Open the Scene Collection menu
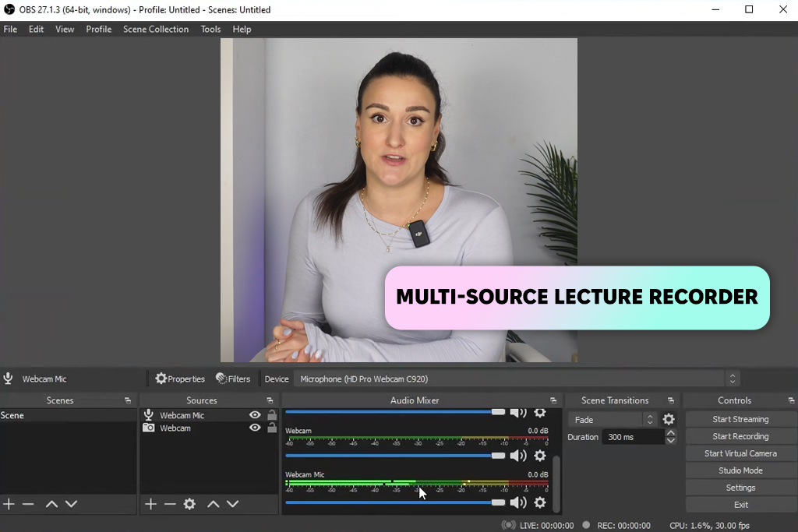Viewport: 798px width, 532px height. [156, 29]
